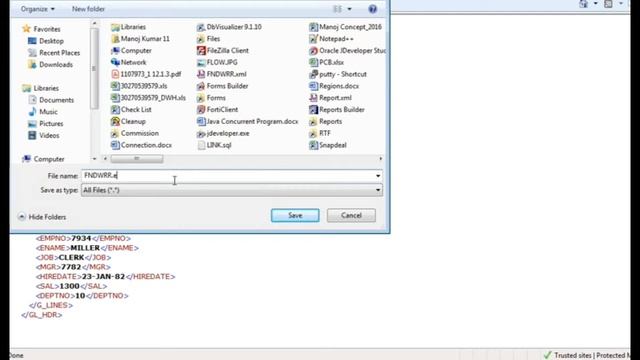This screenshot has height=360, width=640.
Task: Select the Check List file icon
Action: pos(115,110)
